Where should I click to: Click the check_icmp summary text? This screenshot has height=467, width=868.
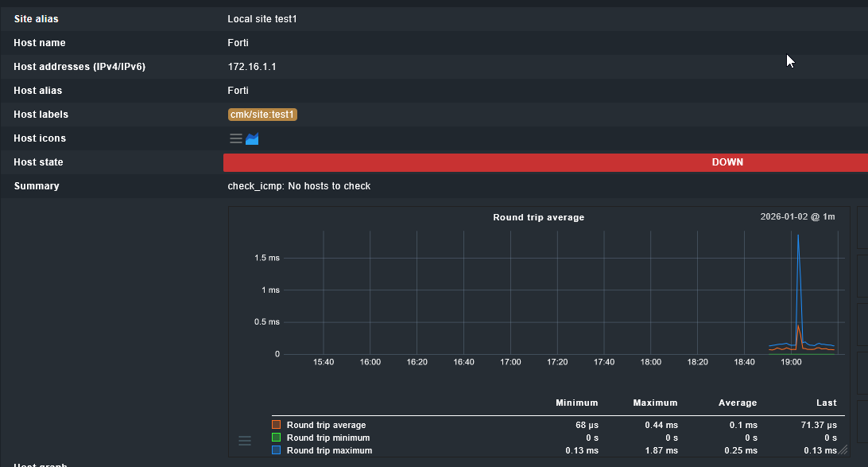click(299, 186)
